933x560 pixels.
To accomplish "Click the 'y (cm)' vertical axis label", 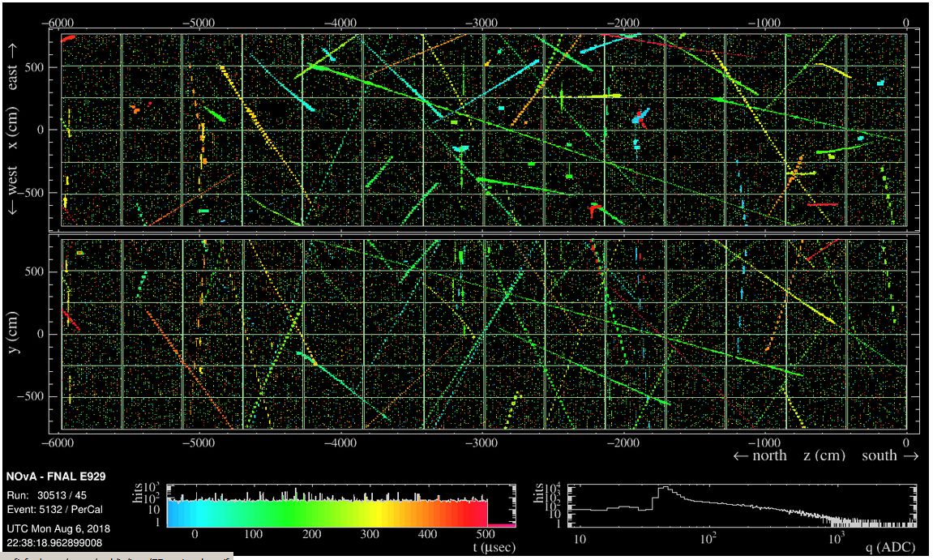I will [x=13, y=335].
